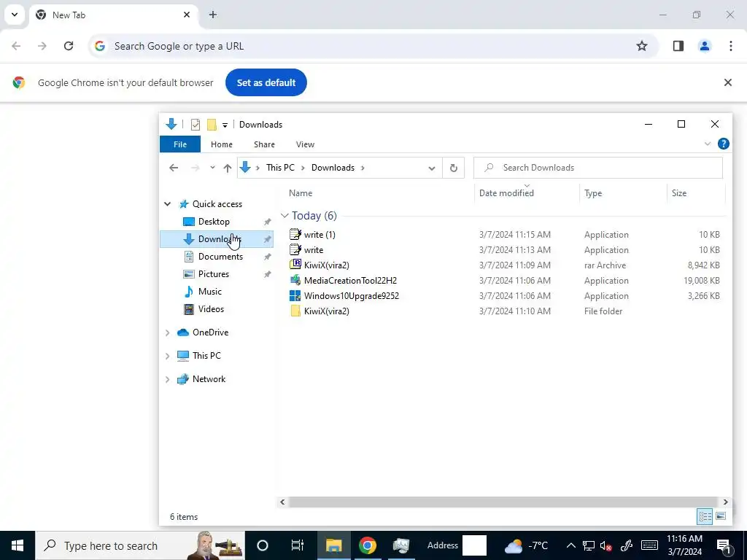Reload the Chrome page
The height and width of the screenshot is (560, 747).
coord(69,46)
